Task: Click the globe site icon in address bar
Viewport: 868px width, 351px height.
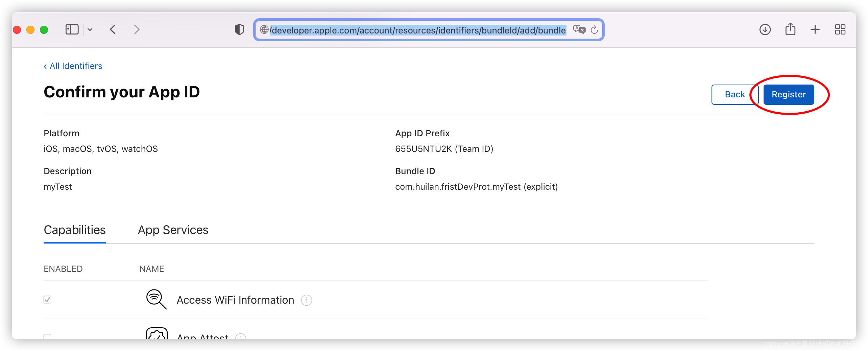Action: 264,30
